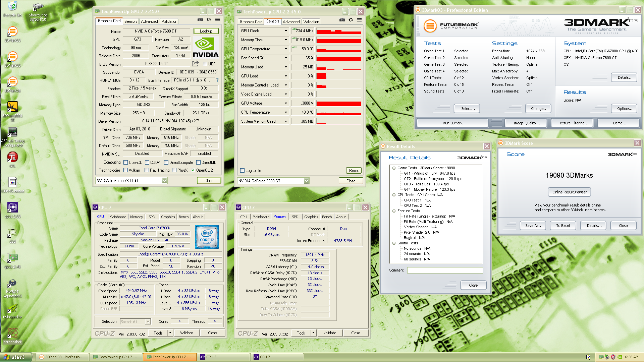This screenshot has height=362, width=644.
Task: Open the nvinspector desktop icon
Action: pos(12,311)
